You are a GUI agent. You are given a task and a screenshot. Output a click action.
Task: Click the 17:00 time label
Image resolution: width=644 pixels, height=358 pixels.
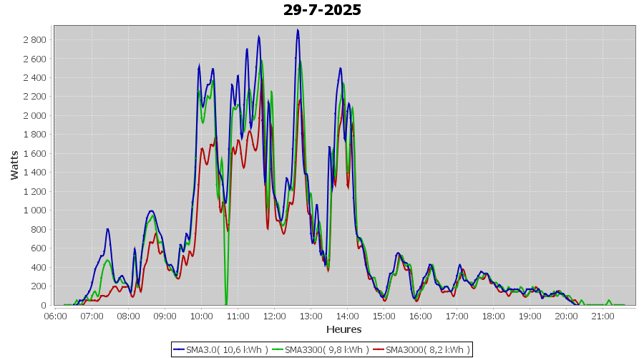pos(457,316)
